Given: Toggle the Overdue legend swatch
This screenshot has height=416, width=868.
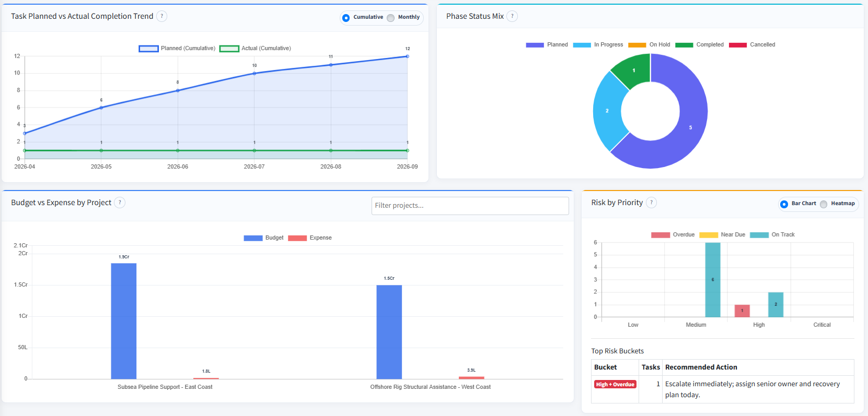Looking at the screenshot, I should click(661, 235).
